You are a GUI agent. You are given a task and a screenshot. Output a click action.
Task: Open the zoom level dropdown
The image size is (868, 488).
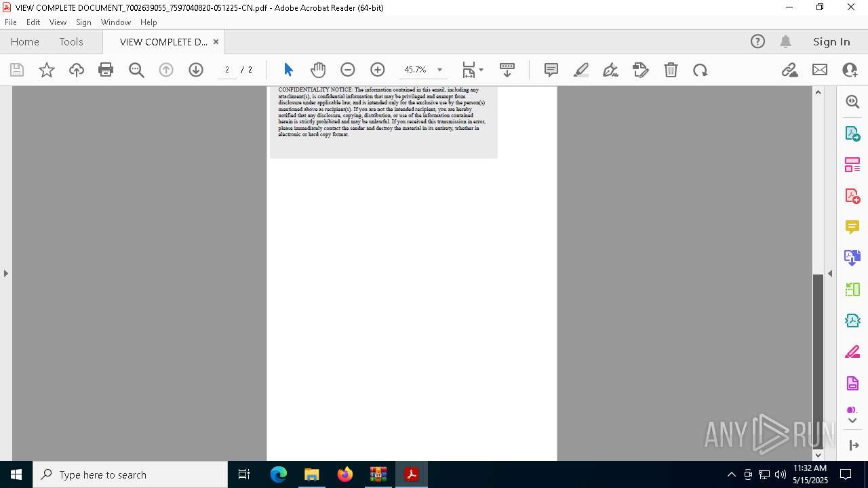pos(439,70)
